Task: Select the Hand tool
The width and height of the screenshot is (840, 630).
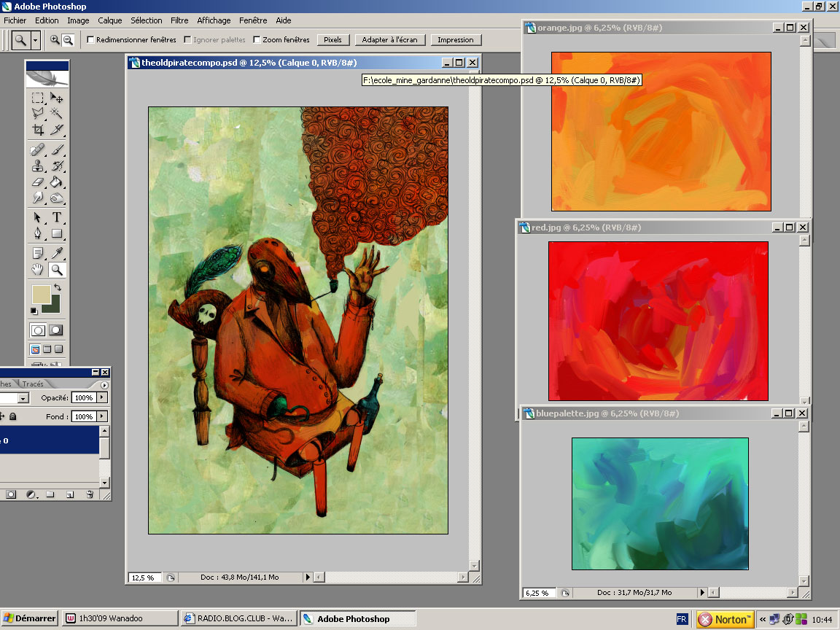Action: click(37, 270)
